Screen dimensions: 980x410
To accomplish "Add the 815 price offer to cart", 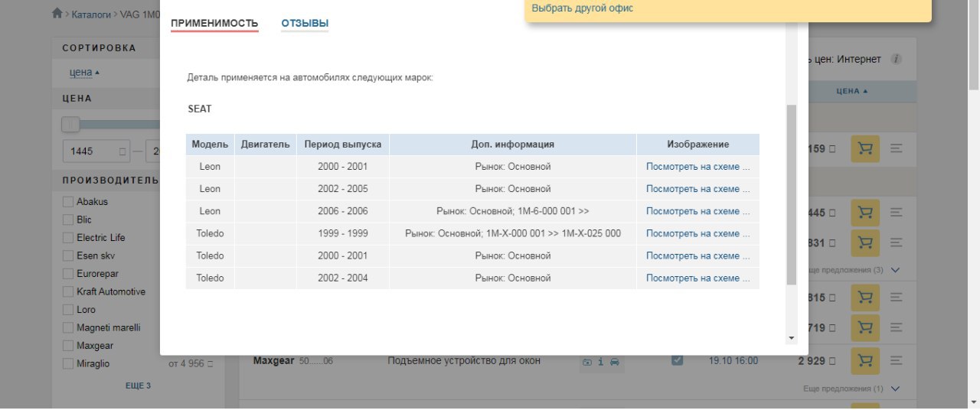I will point(865,297).
